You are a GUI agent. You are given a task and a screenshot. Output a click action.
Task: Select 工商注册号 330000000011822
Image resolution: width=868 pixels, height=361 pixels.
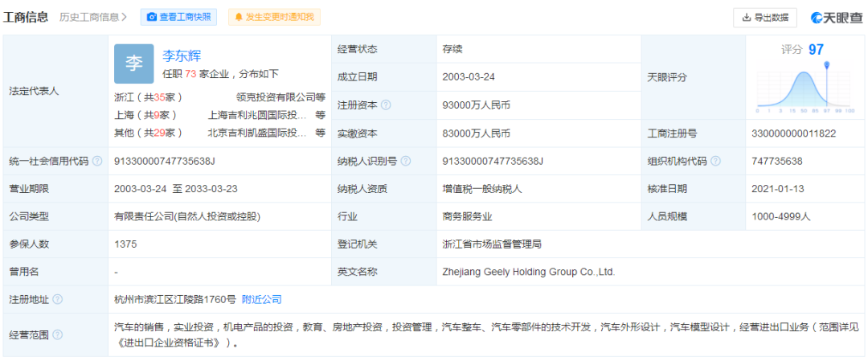794,133
